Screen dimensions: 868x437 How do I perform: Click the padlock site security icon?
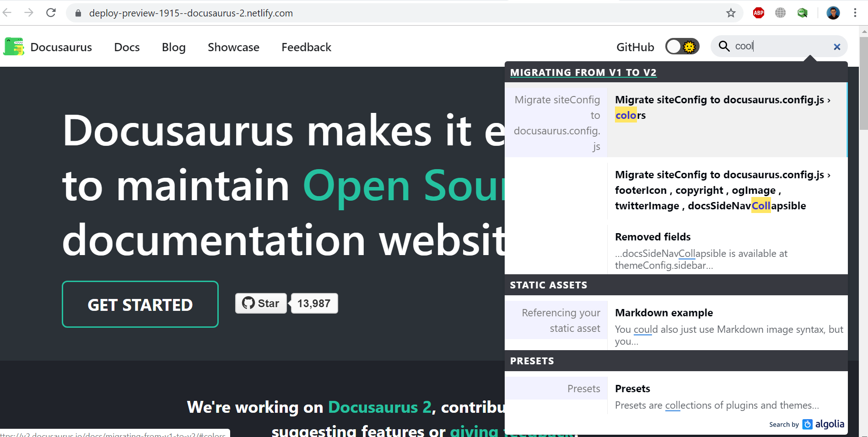78,13
